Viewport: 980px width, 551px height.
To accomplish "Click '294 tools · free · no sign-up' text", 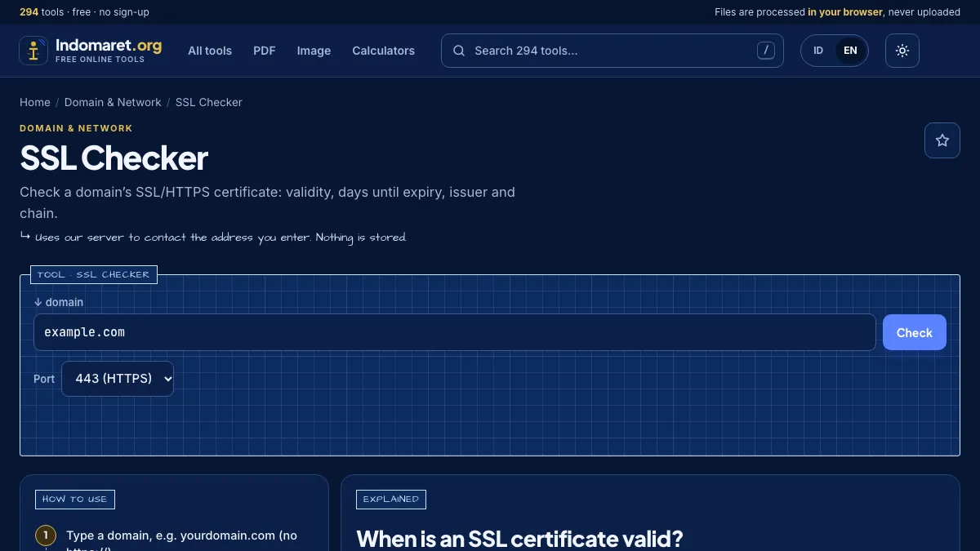I will tap(84, 12).
